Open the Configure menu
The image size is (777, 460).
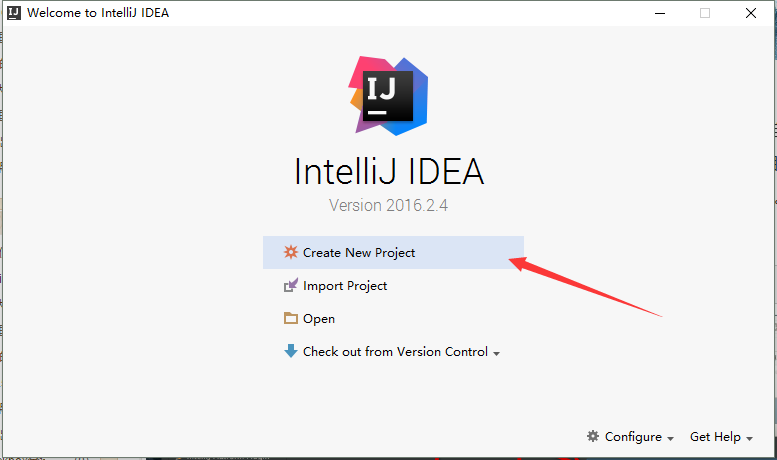(x=633, y=437)
